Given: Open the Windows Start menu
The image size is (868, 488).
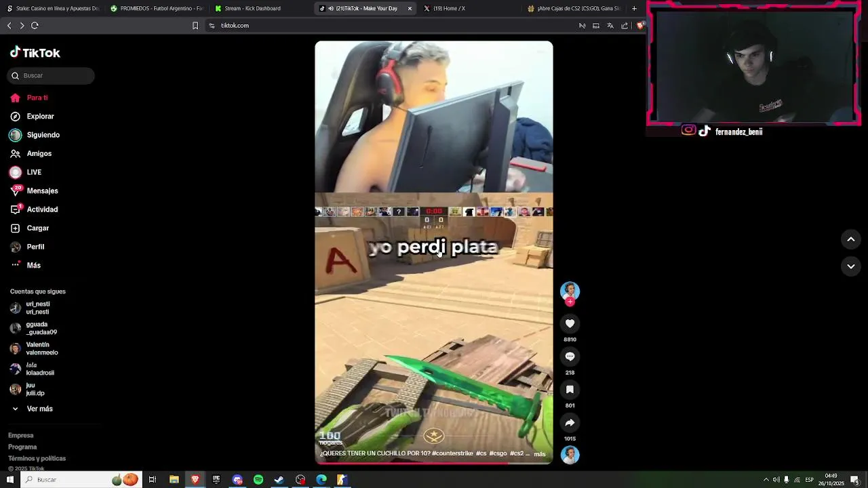Looking at the screenshot, I should coord(9,480).
